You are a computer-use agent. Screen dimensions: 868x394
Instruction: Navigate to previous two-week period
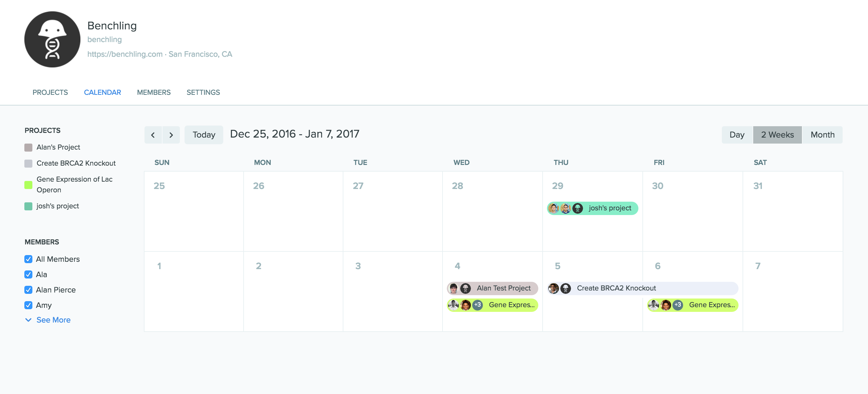153,134
